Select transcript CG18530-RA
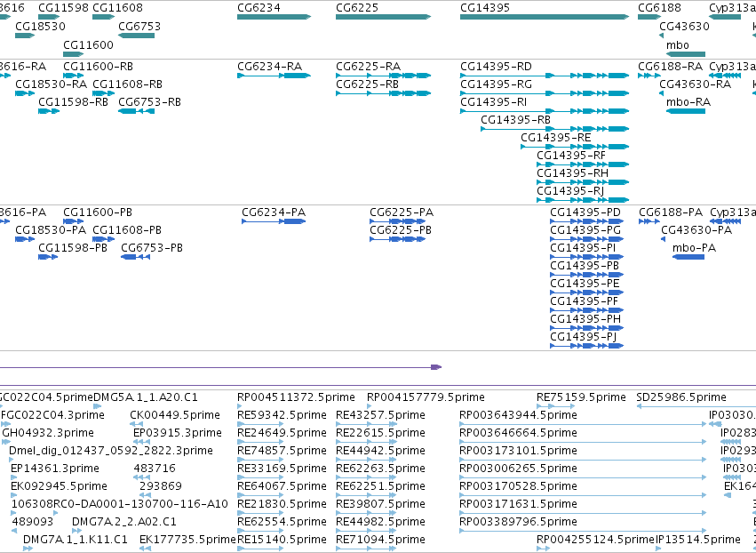The image size is (756, 553). click(x=25, y=93)
